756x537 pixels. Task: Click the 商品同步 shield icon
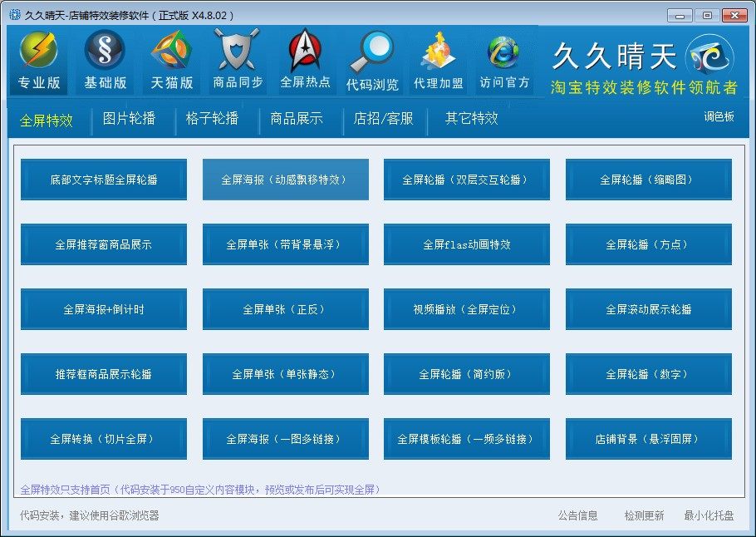point(238,52)
